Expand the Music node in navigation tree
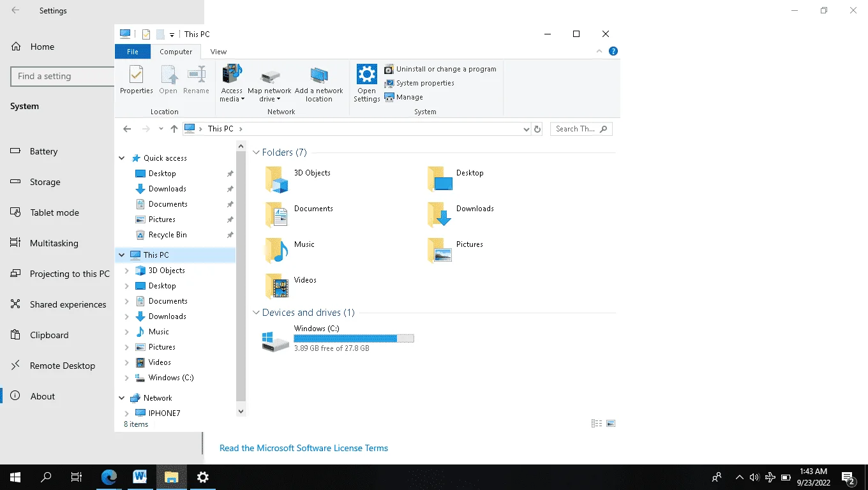The image size is (868, 490). pyautogui.click(x=127, y=332)
